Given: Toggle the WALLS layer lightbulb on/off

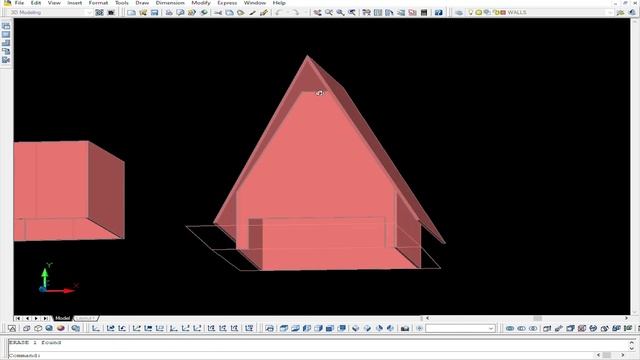Looking at the screenshot, I should [x=471, y=13].
